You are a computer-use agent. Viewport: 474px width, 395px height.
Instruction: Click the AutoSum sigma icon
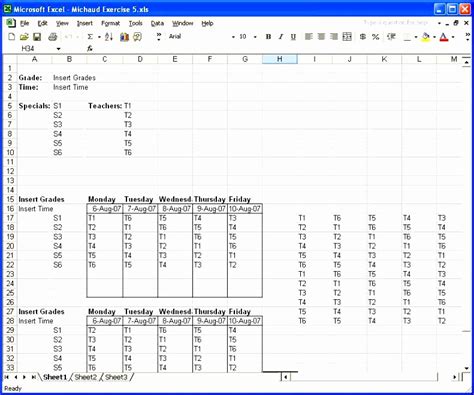pyautogui.click(x=90, y=37)
